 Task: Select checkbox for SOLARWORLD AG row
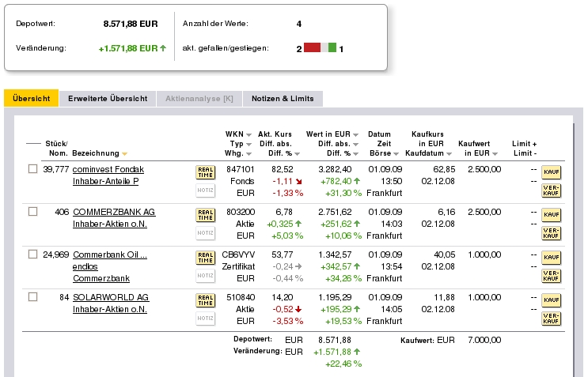[x=33, y=297]
